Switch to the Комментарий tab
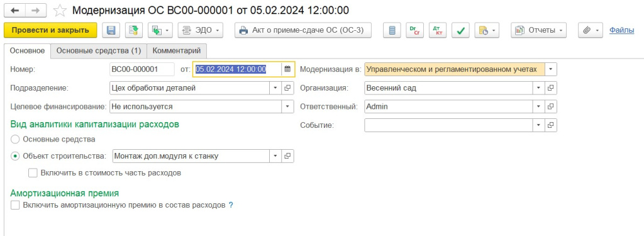The height and width of the screenshot is (236, 644). 177,51
